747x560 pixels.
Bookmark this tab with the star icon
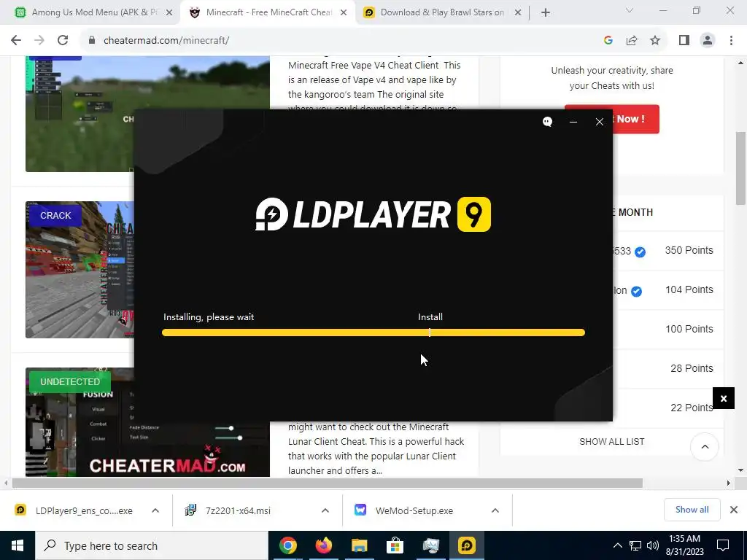click(655, 41)
